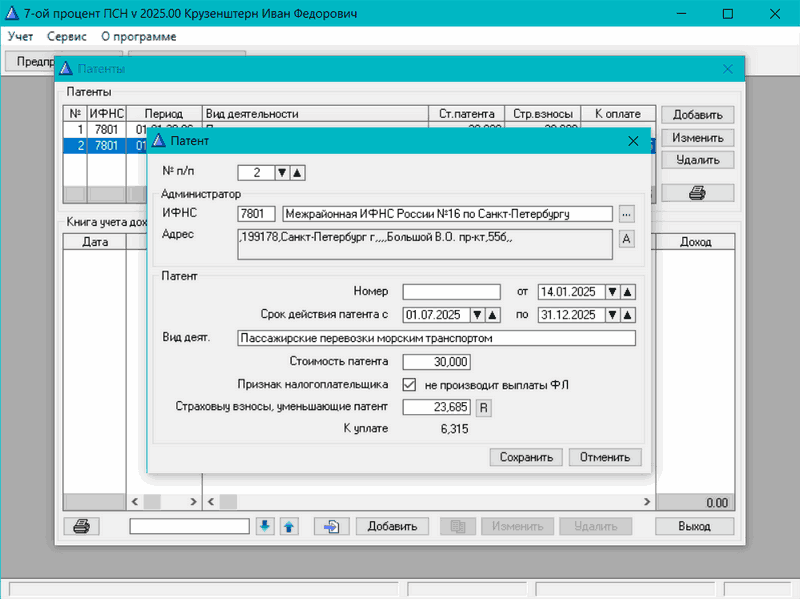Click the patent Номер input field

click(x=451, y=292)
